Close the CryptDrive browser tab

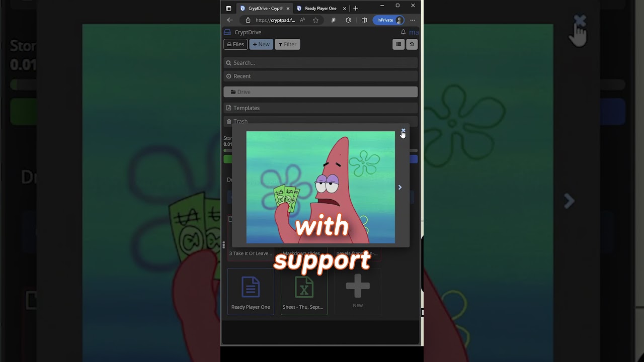tap(288, 8)
